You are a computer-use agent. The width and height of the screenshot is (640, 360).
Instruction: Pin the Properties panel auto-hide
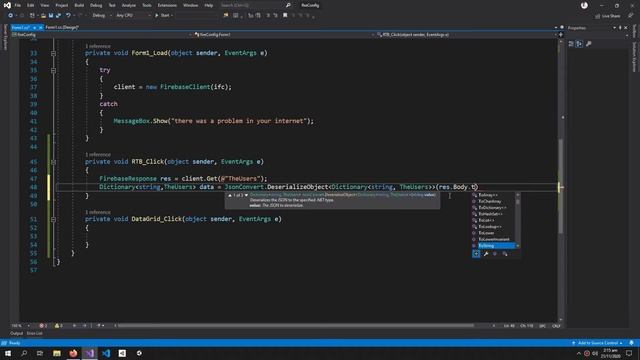[x=620, y=28]
